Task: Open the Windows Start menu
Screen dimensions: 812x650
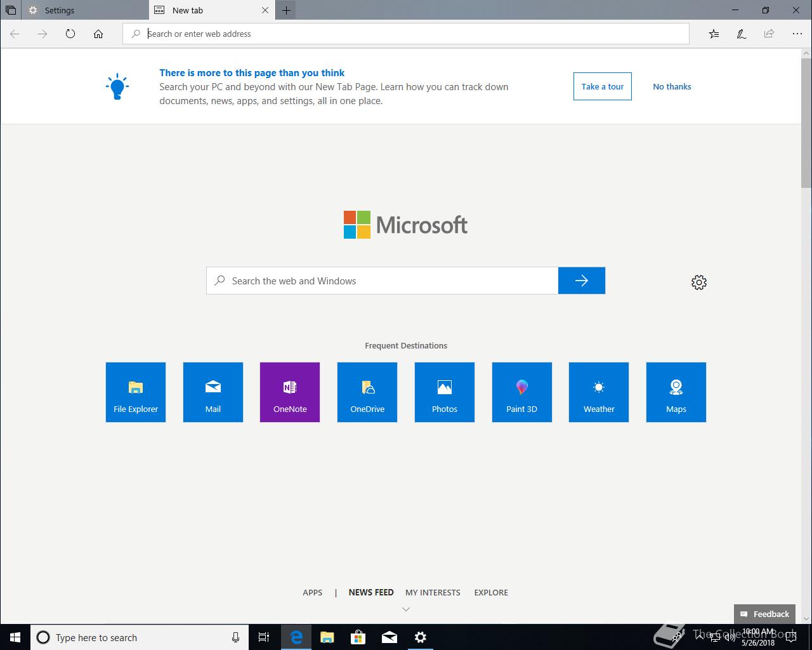Action: (15, 637)
